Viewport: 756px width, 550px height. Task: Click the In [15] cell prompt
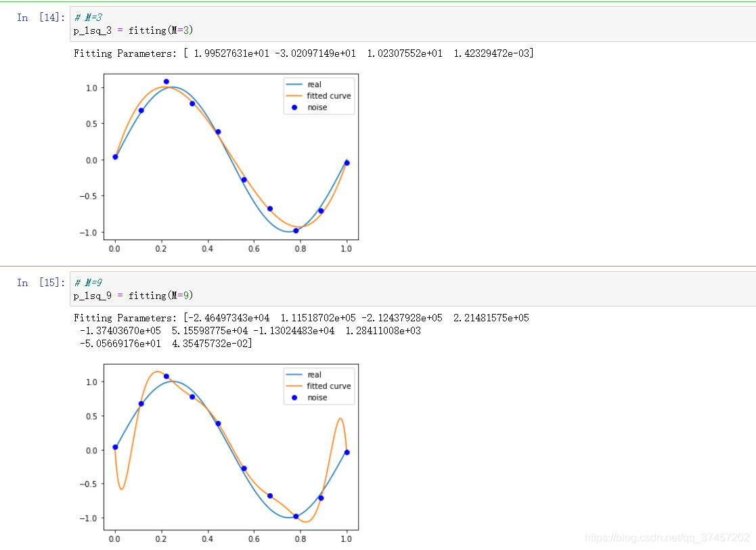tap(41, 283)
